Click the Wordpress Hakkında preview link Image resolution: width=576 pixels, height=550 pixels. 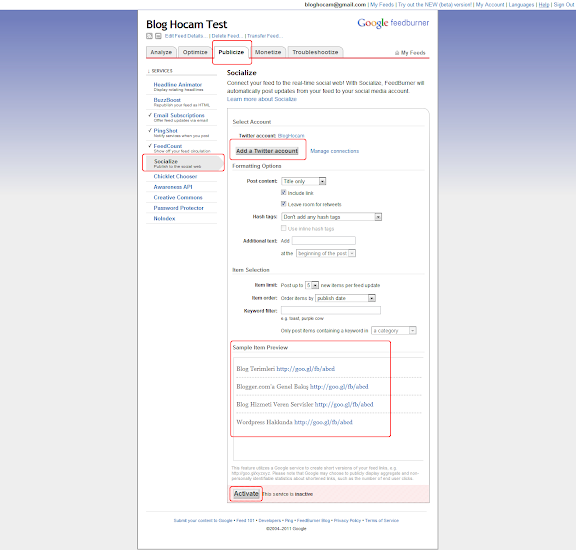click(x=323, y=422)
